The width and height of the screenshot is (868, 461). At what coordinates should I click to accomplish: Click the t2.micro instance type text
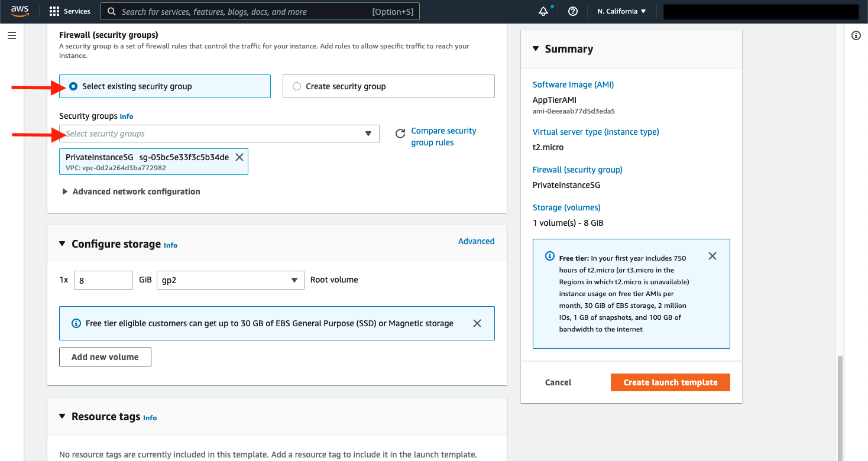548,147
